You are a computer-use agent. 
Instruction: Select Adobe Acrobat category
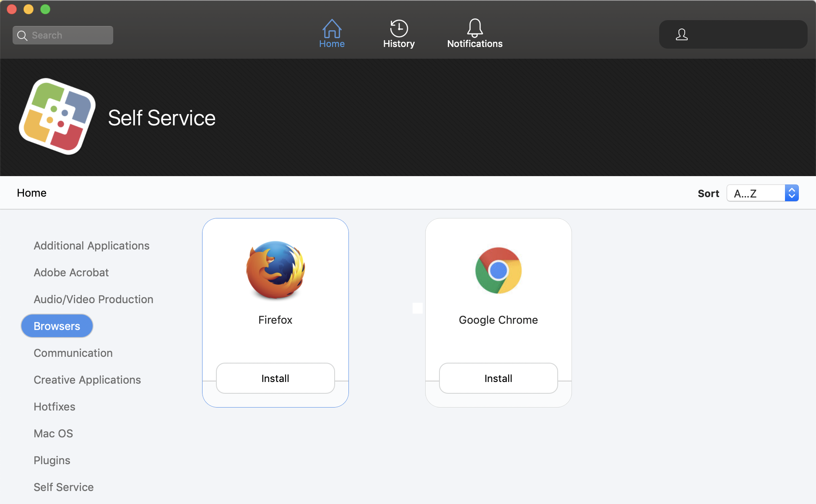71,273
